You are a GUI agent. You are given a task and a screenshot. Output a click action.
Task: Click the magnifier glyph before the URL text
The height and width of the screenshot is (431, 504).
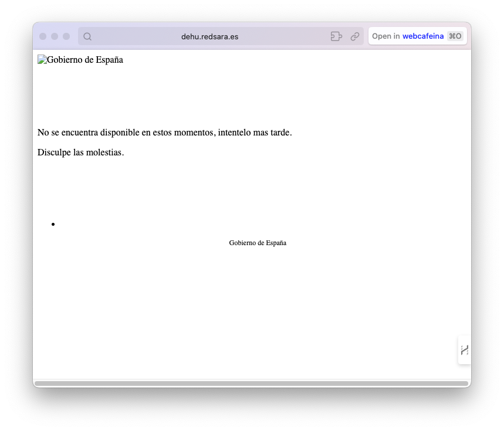tap(87, 36)
